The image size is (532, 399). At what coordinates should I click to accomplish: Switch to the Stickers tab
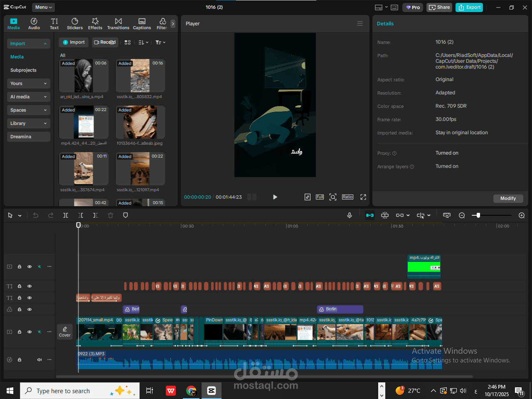point(75,24)
